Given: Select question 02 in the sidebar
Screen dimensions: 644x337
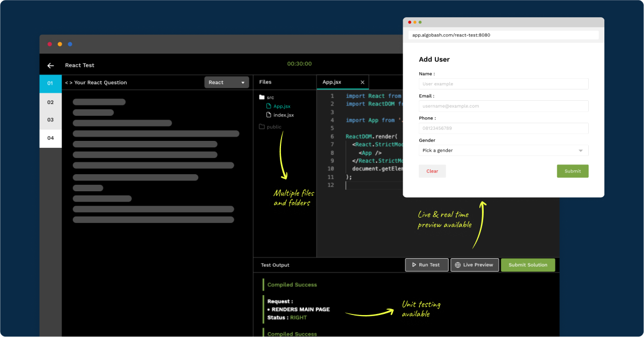Looking at the screenshot, I should click(50, 102).
